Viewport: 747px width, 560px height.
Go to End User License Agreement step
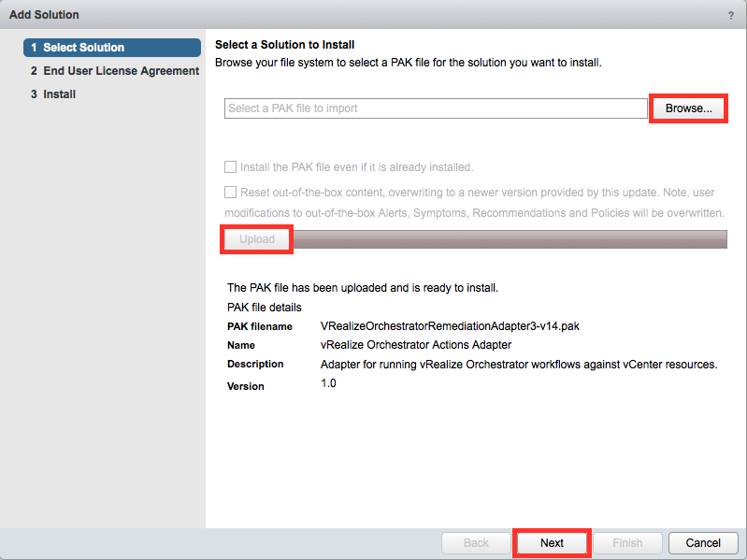(x=115, y=71)
